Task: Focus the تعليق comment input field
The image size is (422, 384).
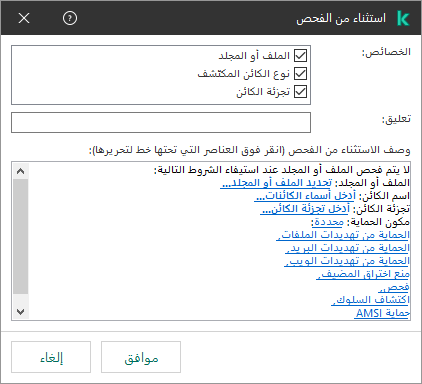Action: [161, 122]
